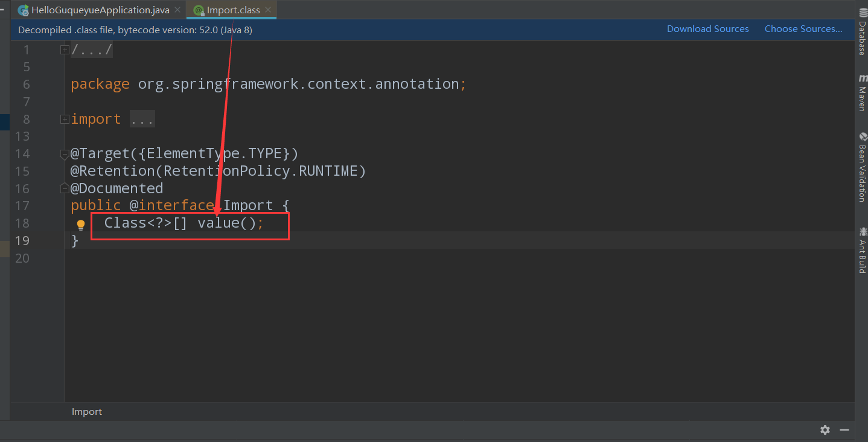The height and width of the screenshot is (442, 868).
Task: Click the settings gear in the status bar
Action: click(x=825, y=430)
